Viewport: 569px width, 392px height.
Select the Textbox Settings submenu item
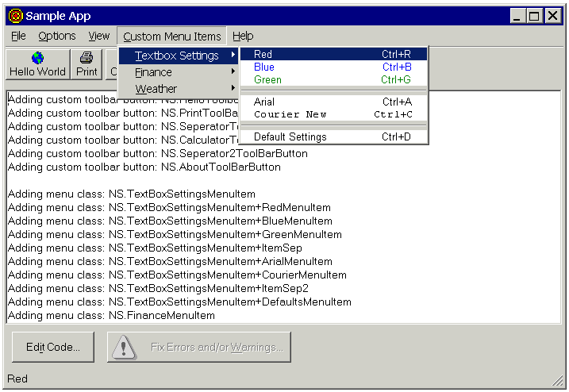[x=179, y=56]
